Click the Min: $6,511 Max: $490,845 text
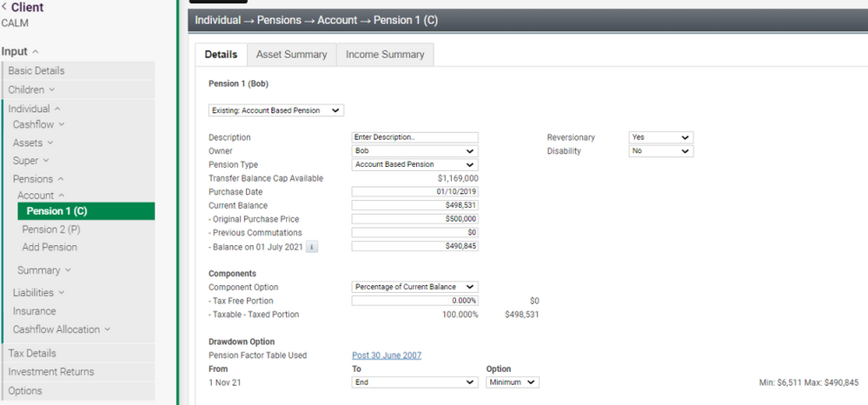 tap(809, 383)
